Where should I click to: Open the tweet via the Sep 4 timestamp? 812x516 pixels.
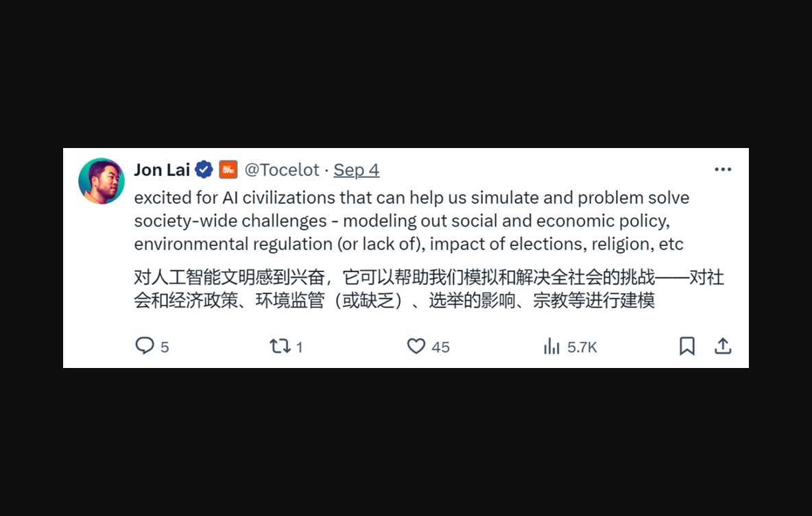(356, 169)
